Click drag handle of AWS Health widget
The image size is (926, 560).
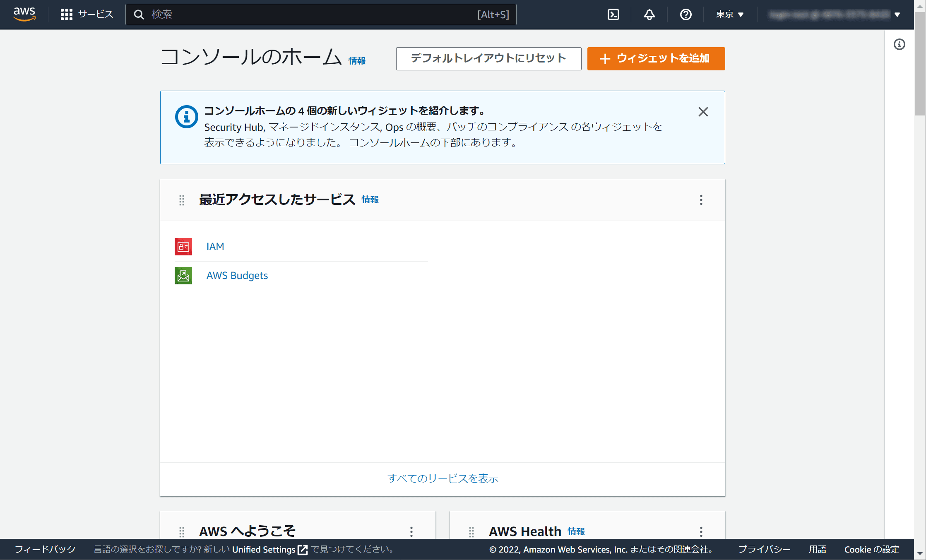pos(471,532)
